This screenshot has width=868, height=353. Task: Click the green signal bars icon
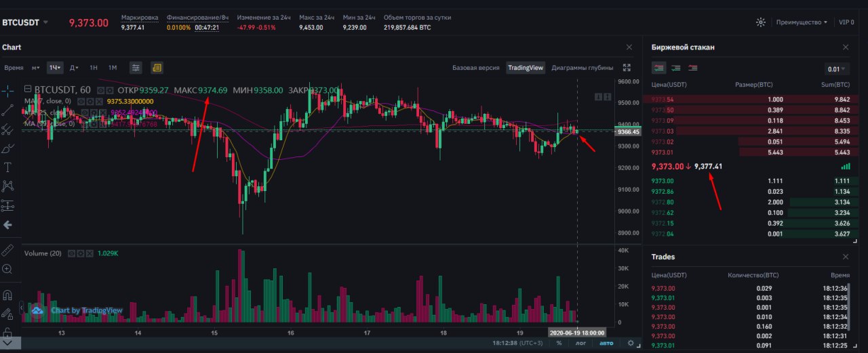846,166
